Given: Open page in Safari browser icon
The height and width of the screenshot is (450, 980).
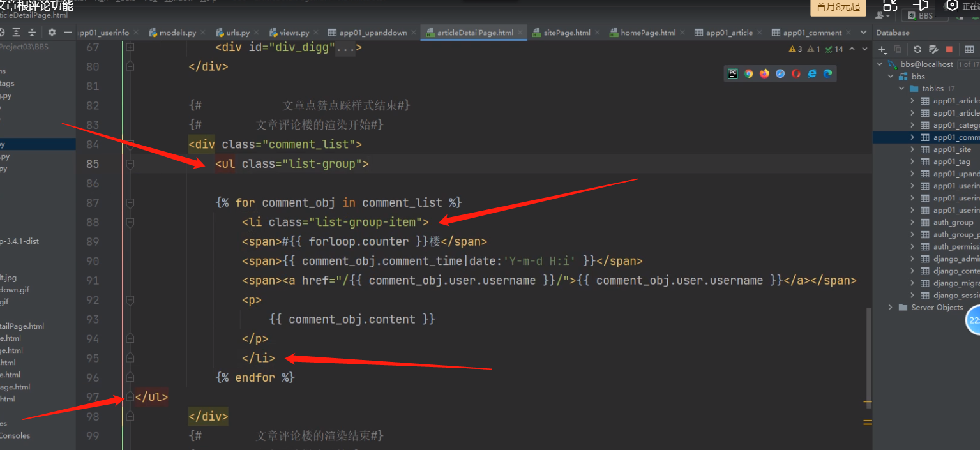Looking at the screenshot, I should pos(780,73).
